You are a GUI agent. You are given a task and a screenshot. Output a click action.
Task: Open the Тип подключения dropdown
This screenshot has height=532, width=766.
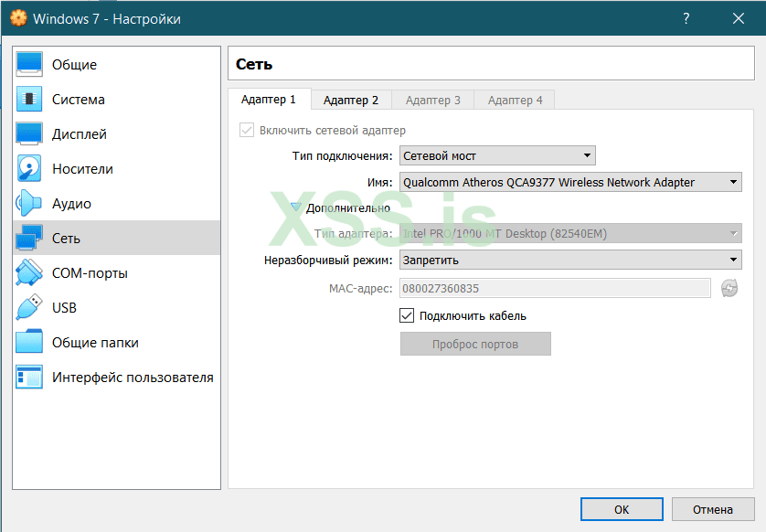498,156
